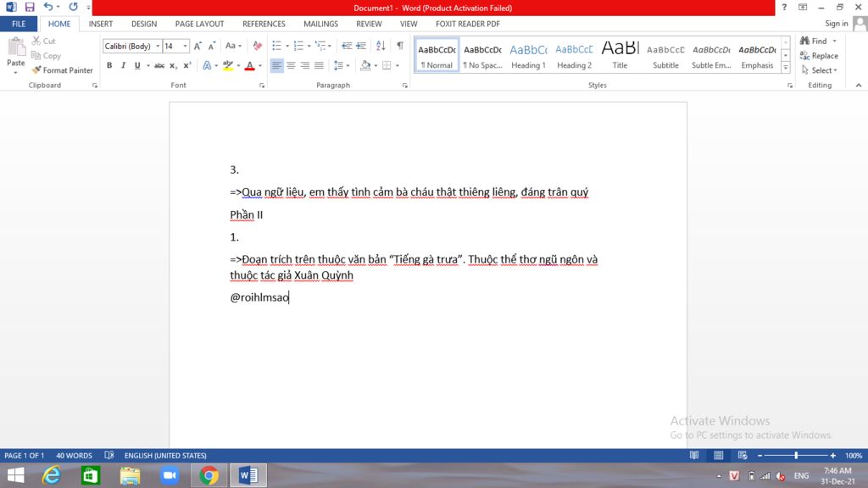
Task: Copy the selection to clipboard
Action: click(x=46, y=55)
